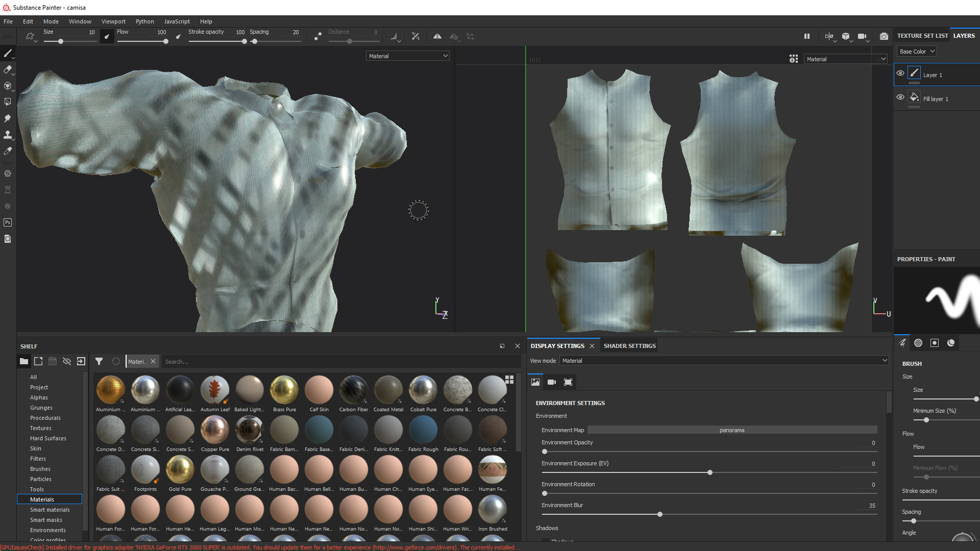The height and width of the screenshot is (551, 980).
Task: Select the Smudge tool
Action: [8, 118]
